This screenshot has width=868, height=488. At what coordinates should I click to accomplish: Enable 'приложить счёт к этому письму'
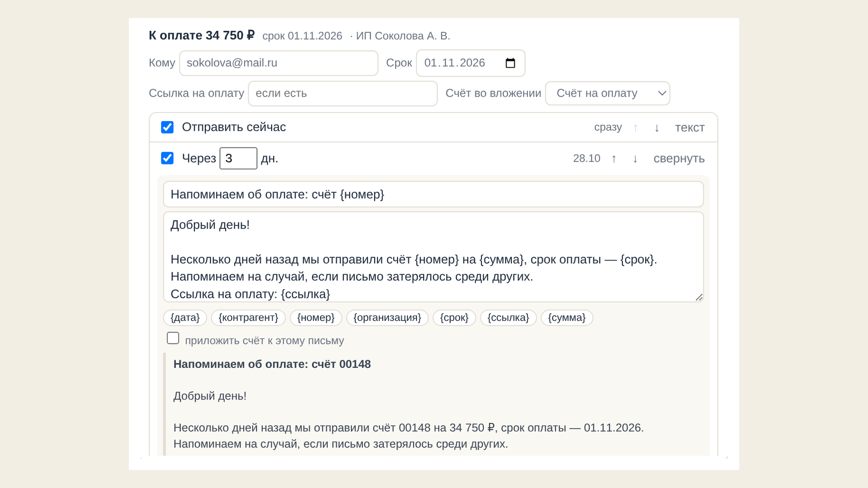173,338
